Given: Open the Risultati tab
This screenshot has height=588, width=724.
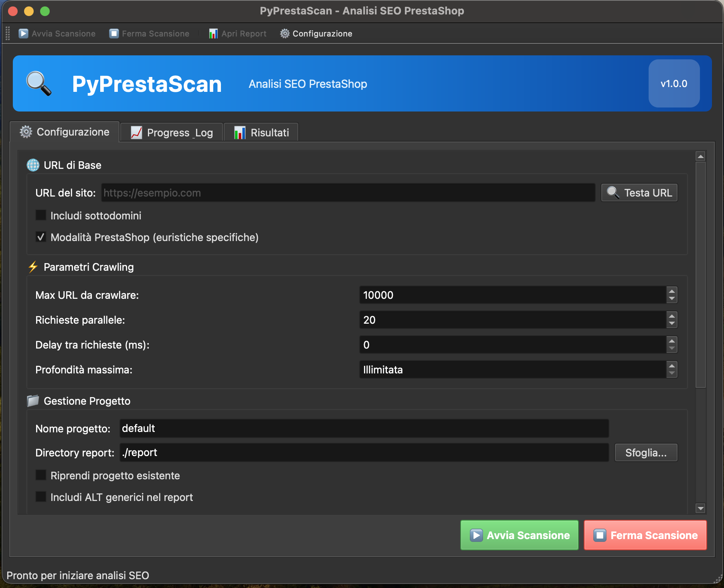Looking at the screenshot, I should coord(261,132).
